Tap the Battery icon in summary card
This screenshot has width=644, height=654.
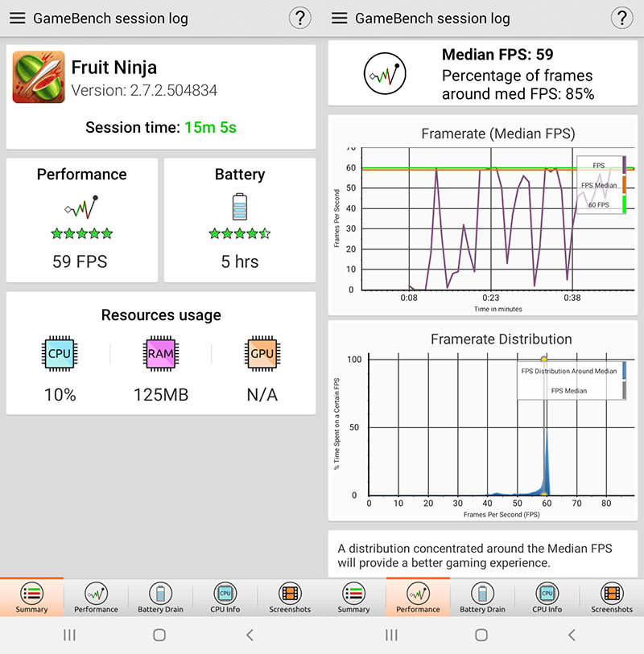[x=240, y=207]
